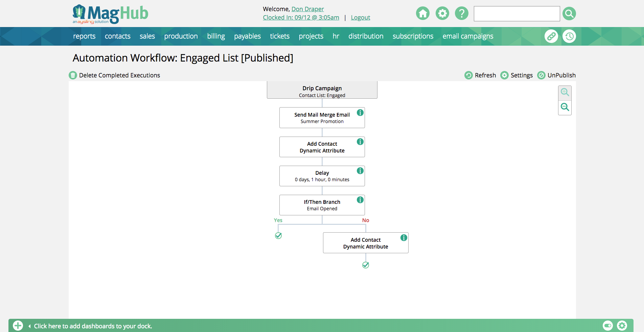Open the projects menu

(311, 36)
